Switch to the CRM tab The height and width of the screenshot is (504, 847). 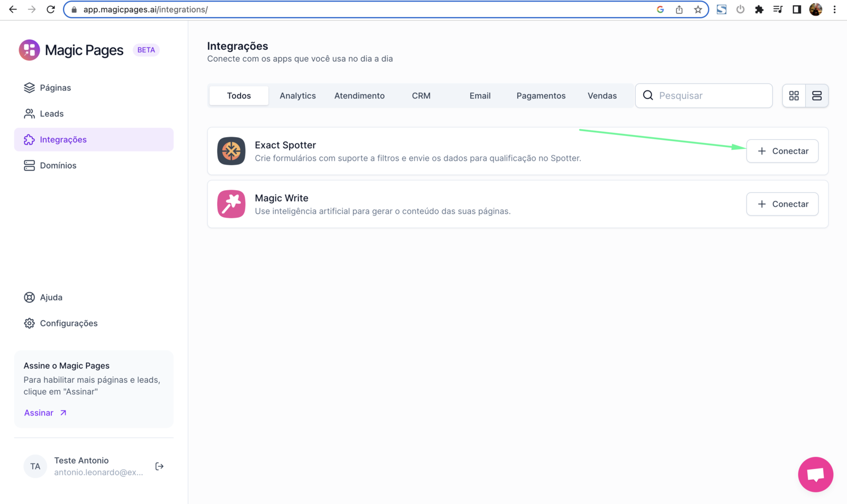421,96
